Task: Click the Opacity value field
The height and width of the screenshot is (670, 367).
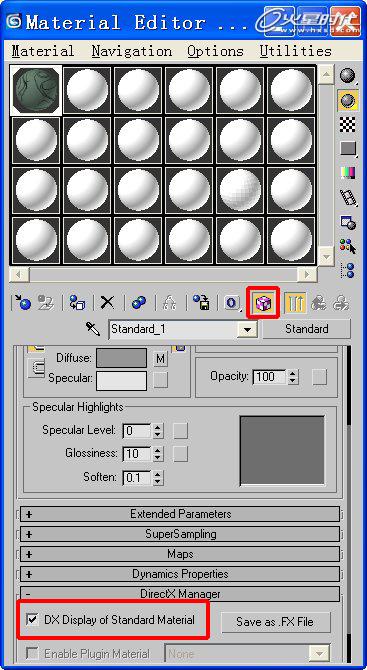Action: click(x=270, y=377)
